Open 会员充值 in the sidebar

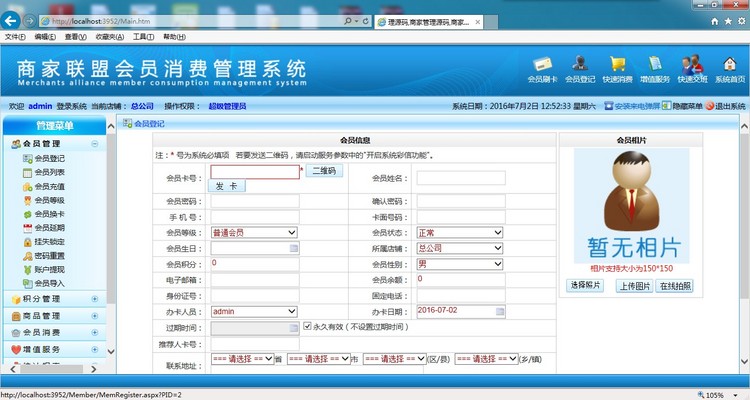[x=44, y=187]
